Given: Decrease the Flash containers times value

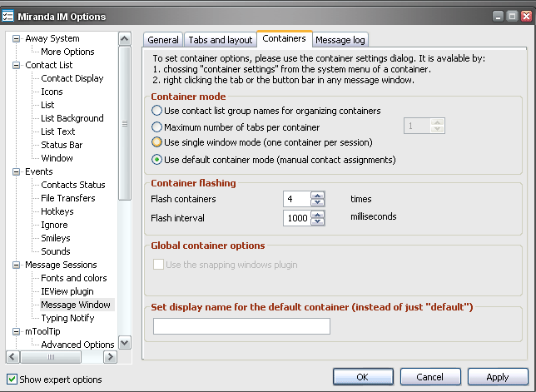Looking at the screenshot, I should (x=318, y=202).
